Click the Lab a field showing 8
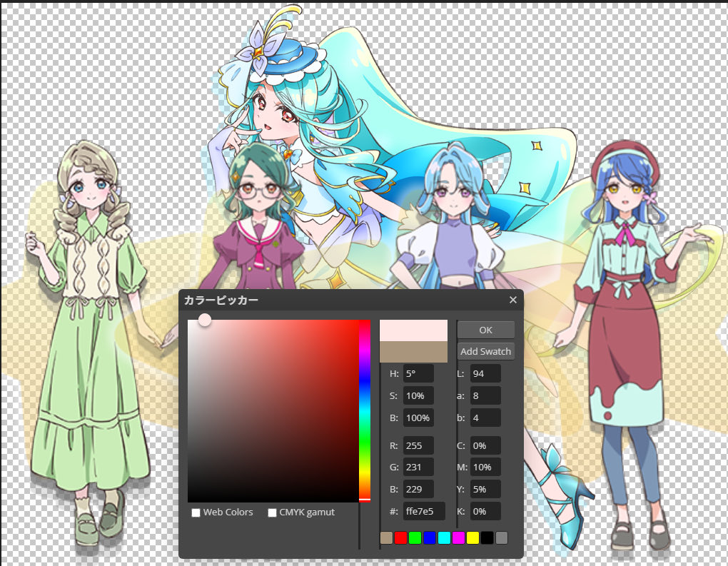728x566 pixels. [485, 395]
